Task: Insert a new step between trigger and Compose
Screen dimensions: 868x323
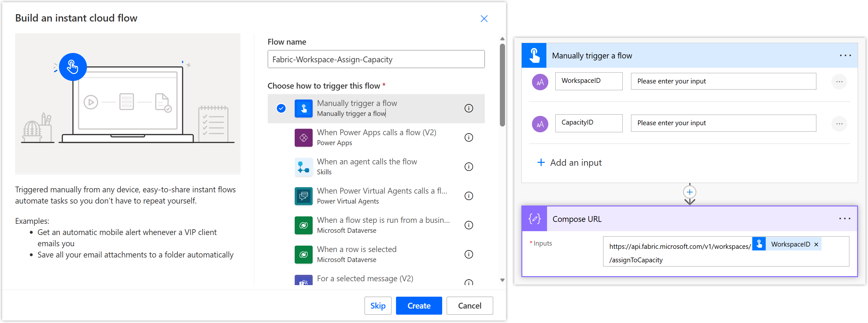Action: [689, 192]
